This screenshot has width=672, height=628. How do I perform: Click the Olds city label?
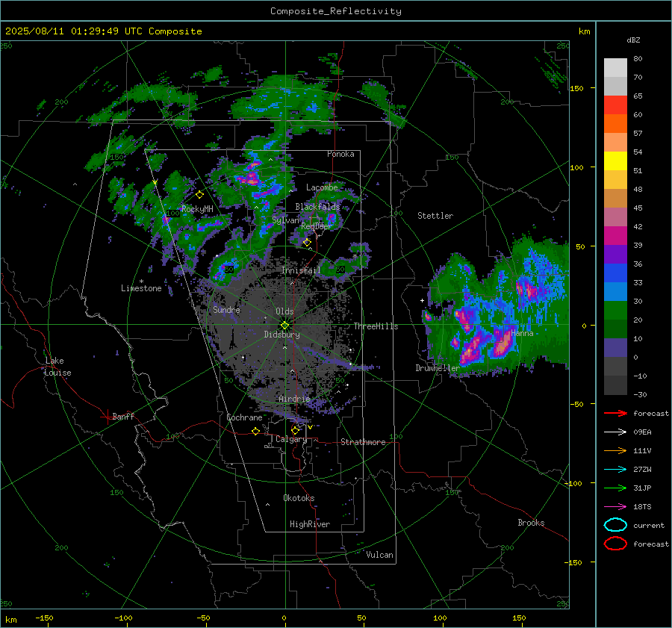(x=284, y=311)
